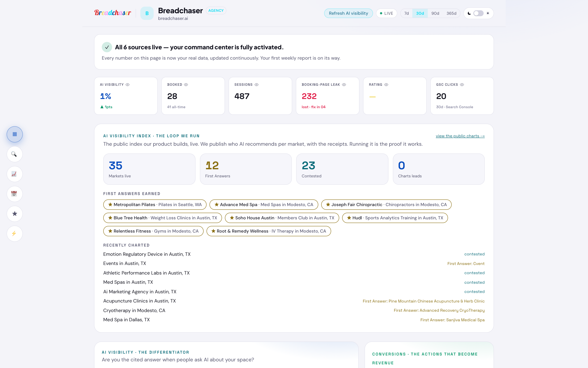The image size is (588, 368).
Task: Click the Metropolitan Pilates chip
Action: (155, 205)
